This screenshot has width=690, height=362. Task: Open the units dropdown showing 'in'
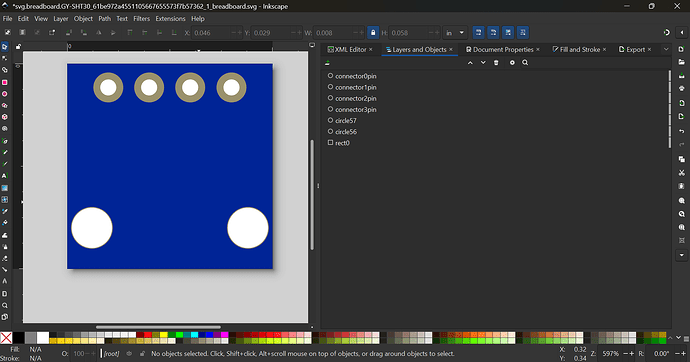pos(455,33)
